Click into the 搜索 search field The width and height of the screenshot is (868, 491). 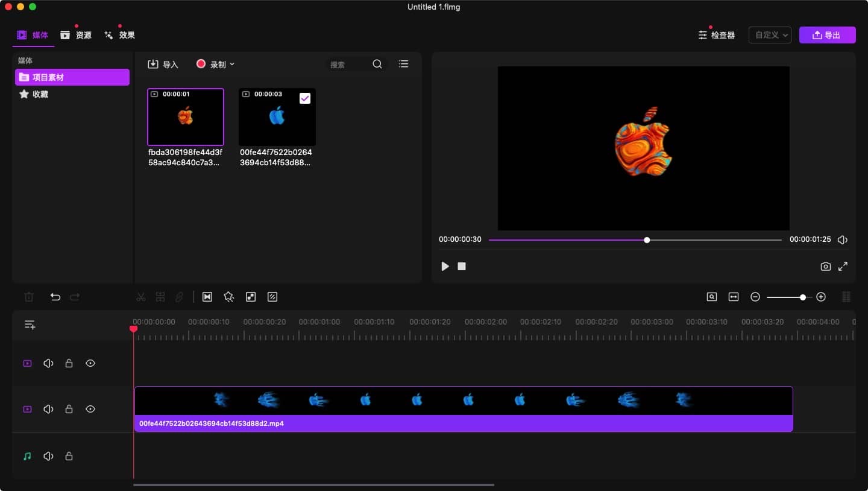(348, 65)
